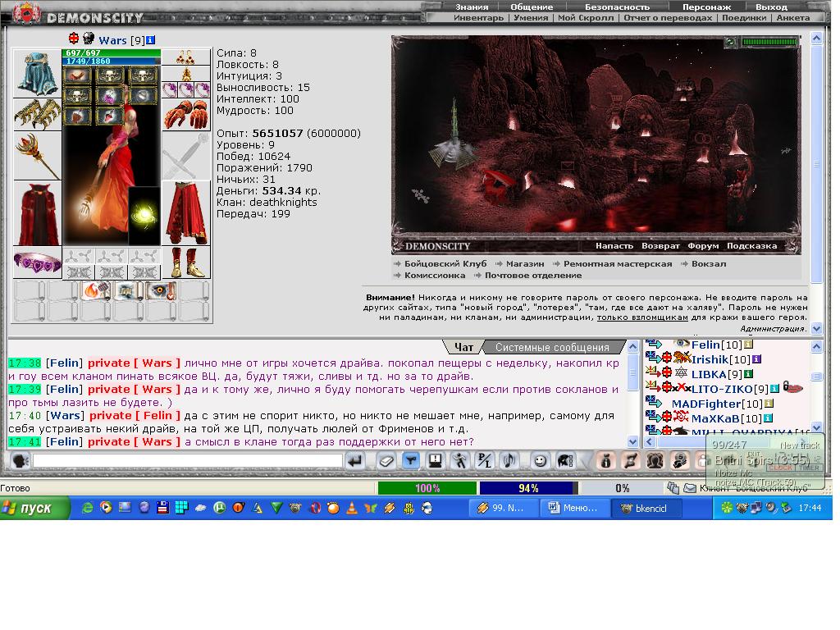840x630 pixels.
Task: Click the ruby earrings slot
Action: [185, 57]
